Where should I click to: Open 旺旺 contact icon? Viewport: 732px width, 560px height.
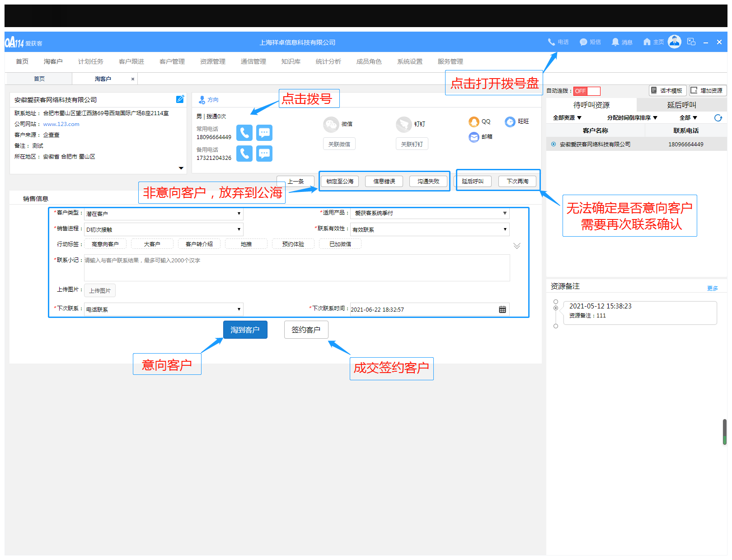point(510,121)
